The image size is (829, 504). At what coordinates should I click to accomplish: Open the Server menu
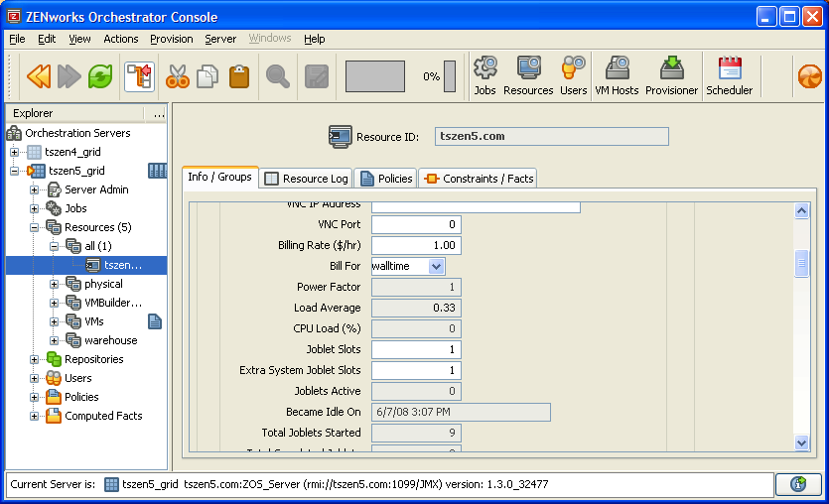[220, 39]
